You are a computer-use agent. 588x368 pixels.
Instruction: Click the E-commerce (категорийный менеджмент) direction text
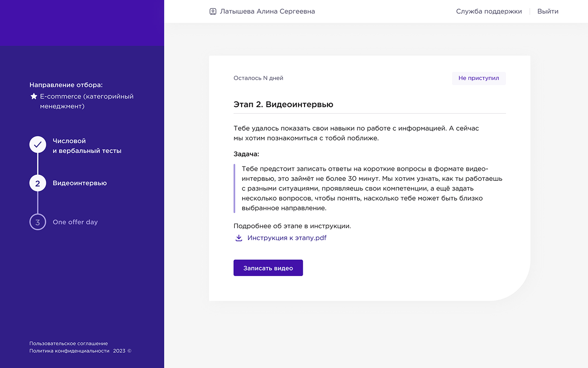click(86, 101)
